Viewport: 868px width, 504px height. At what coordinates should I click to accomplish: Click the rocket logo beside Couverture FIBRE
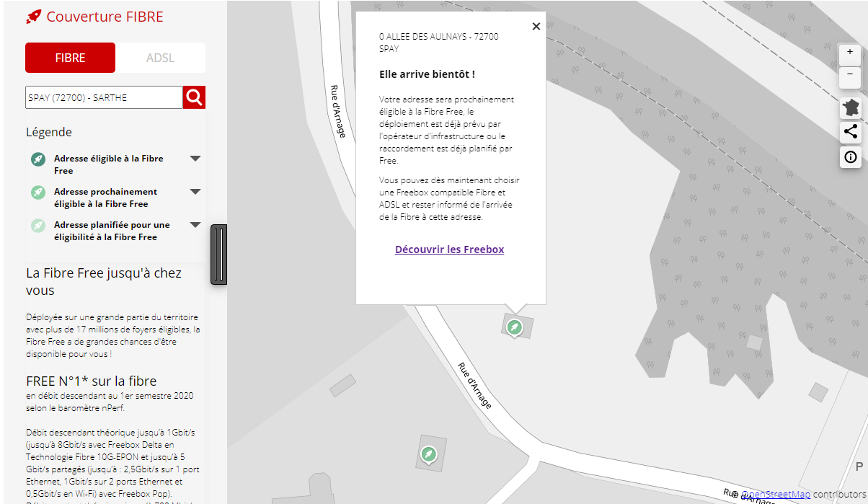(x=33, y=17)
